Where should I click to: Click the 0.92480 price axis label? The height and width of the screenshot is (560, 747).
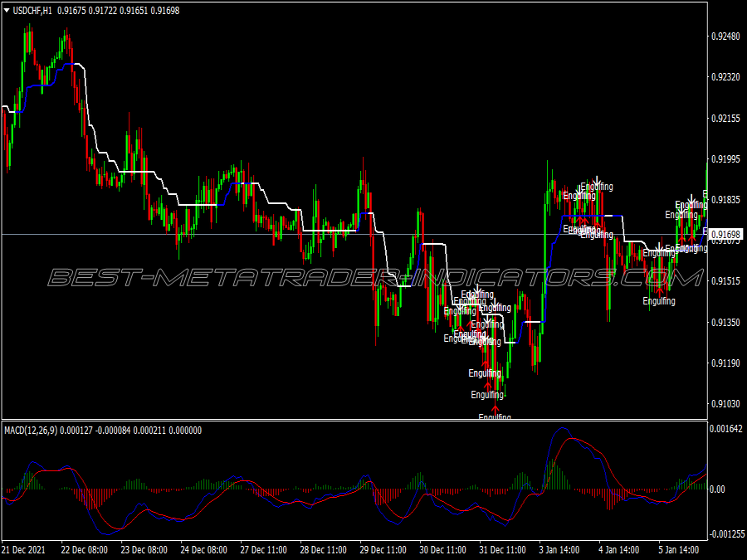pyautogui.click(x=726, y=37)
